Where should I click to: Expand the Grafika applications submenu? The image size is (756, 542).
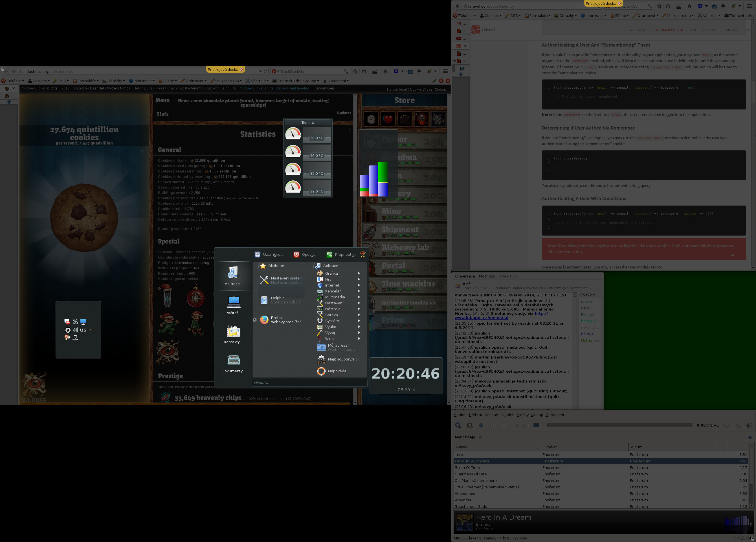339,273
